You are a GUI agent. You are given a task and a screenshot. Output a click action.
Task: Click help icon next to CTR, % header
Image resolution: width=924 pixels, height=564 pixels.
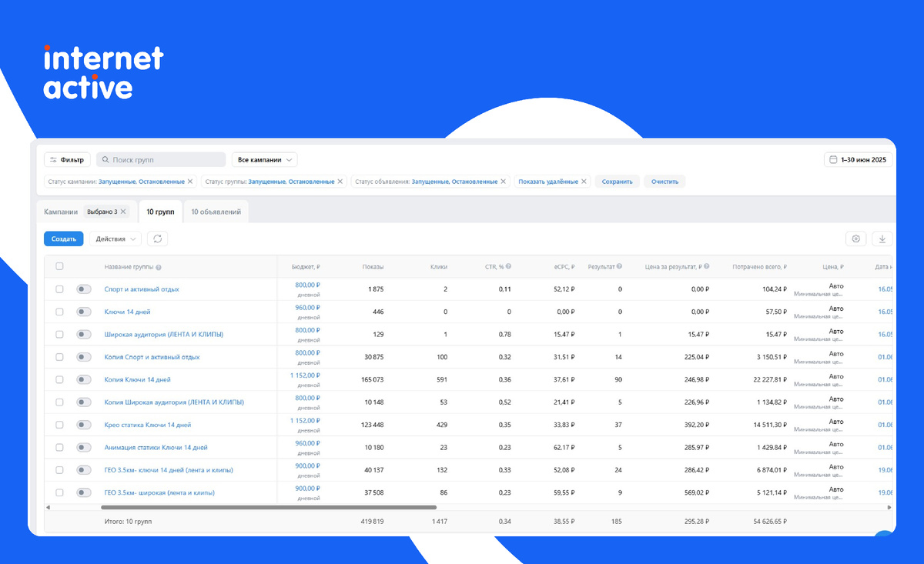[508, 267]
